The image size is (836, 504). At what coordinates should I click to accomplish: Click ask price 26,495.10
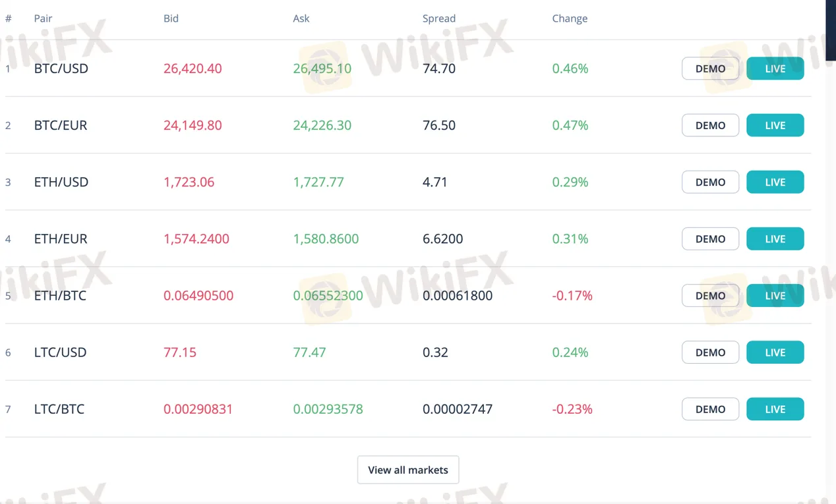tap(322, 69)
